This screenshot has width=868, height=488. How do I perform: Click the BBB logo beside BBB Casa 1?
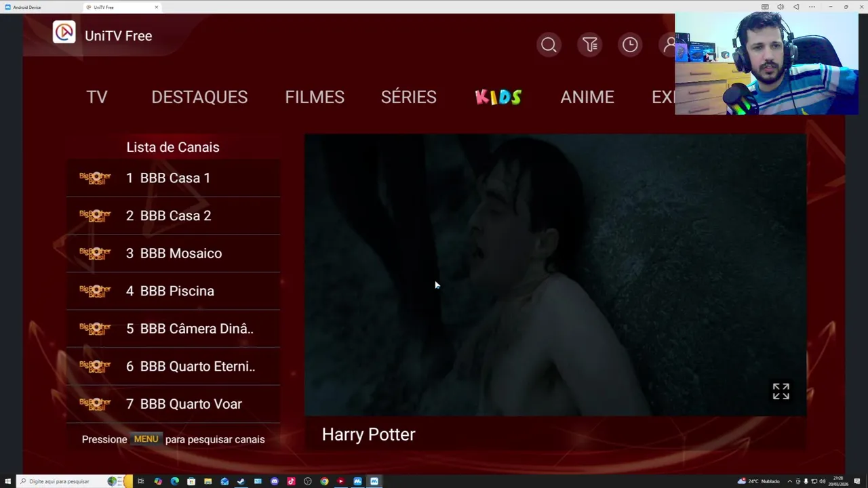95,178
